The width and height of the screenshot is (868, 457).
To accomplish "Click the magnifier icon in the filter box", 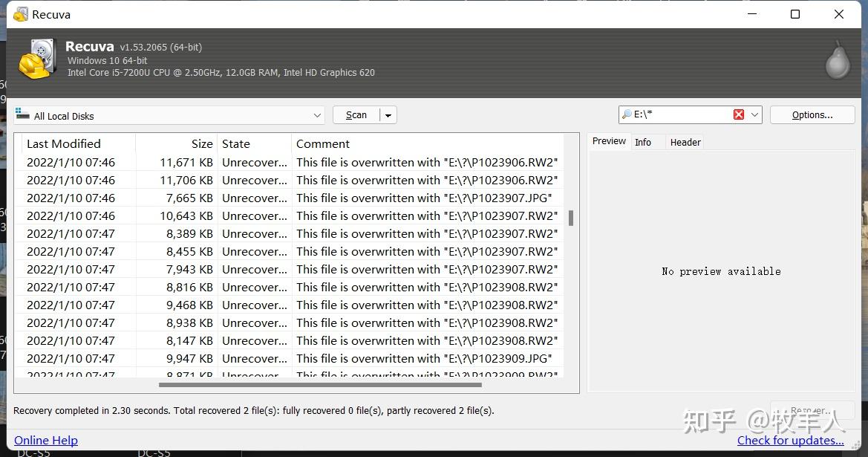I will pyautogui.click(x=627, y=114).
